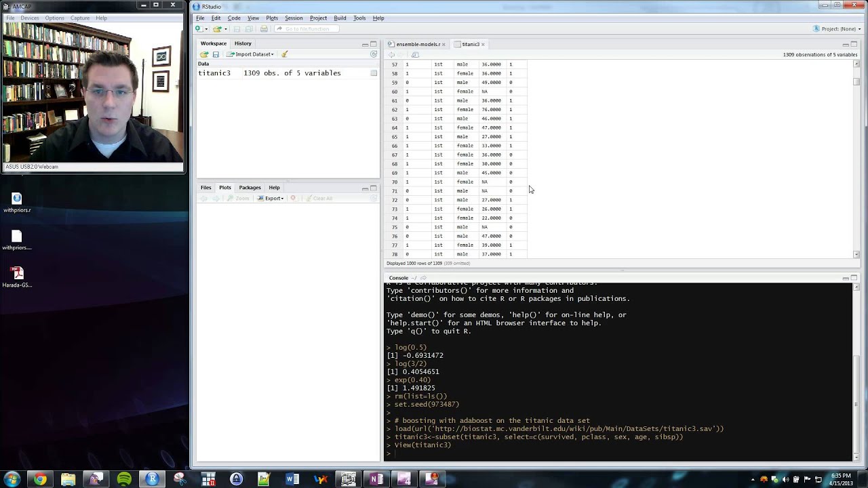Image resolution: width=868 pixels, height=488 pixels.
Task: Click the load workspace folder icon
Action: pos(204,54)
